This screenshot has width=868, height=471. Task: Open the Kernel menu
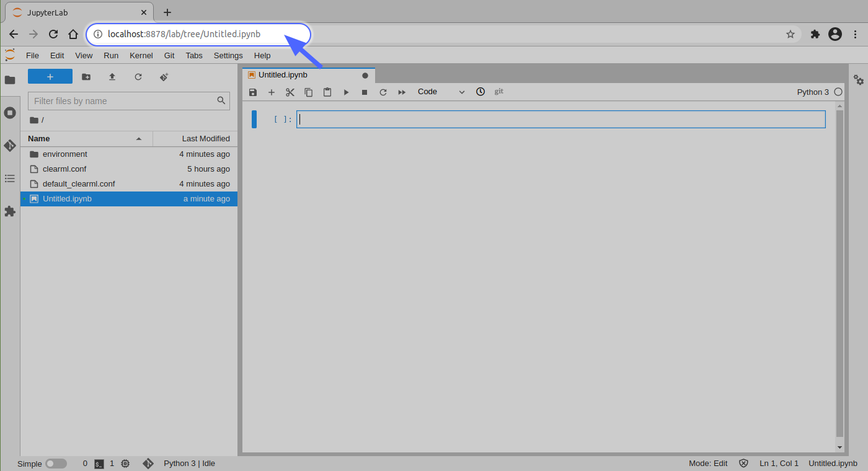tap(141, 56)
